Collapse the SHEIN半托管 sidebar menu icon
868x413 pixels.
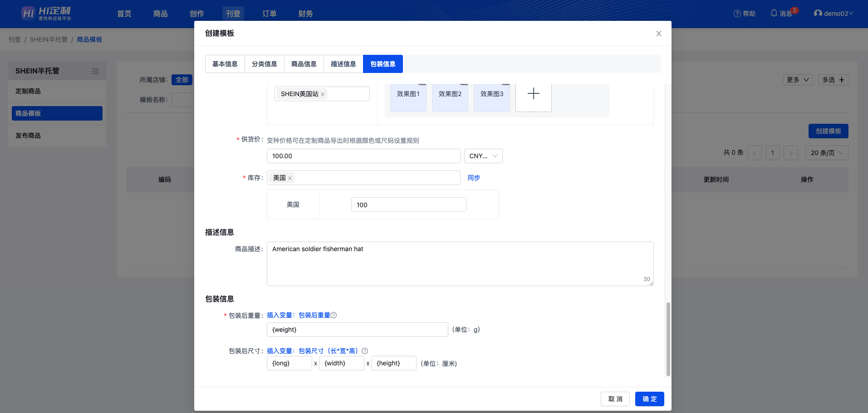click(x=95, y=71)
